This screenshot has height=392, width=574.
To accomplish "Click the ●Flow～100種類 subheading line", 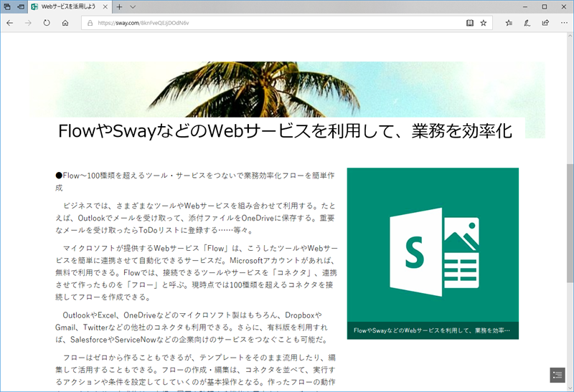I will coord(194,181).
